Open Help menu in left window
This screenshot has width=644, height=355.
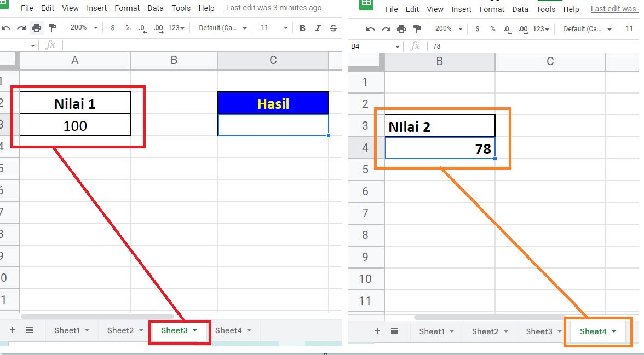206,8
